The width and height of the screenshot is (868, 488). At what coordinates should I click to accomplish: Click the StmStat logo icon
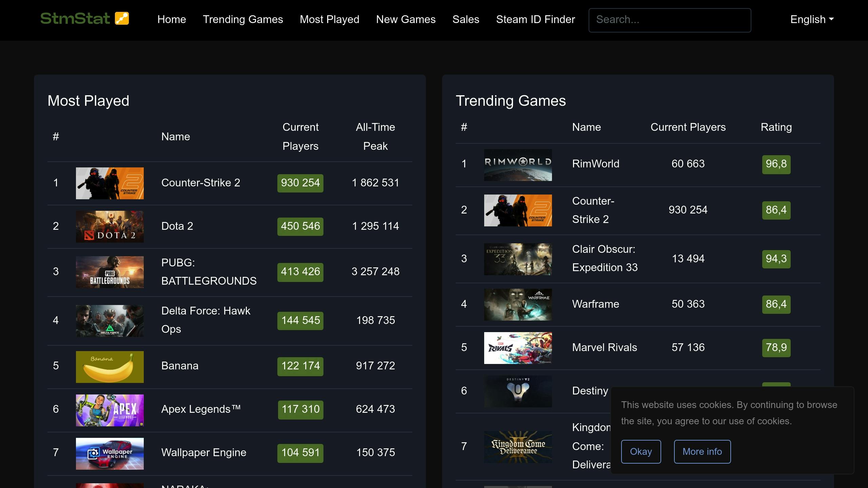[84, 19]
